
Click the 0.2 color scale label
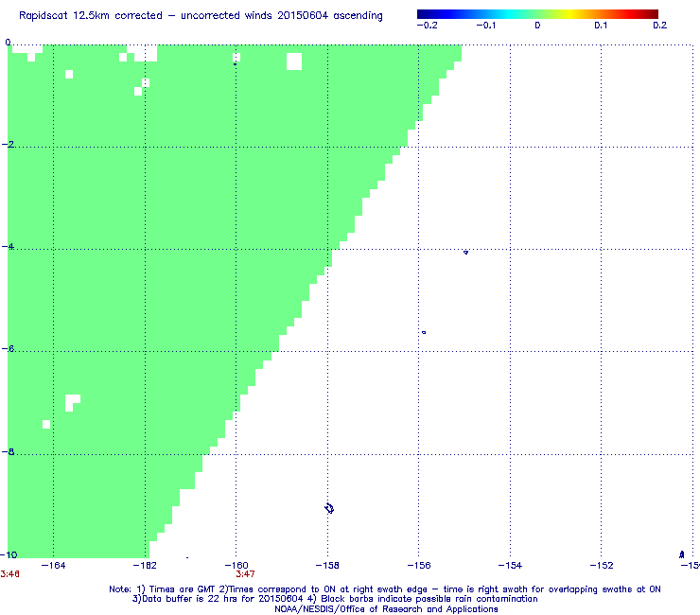coord(660,26)
